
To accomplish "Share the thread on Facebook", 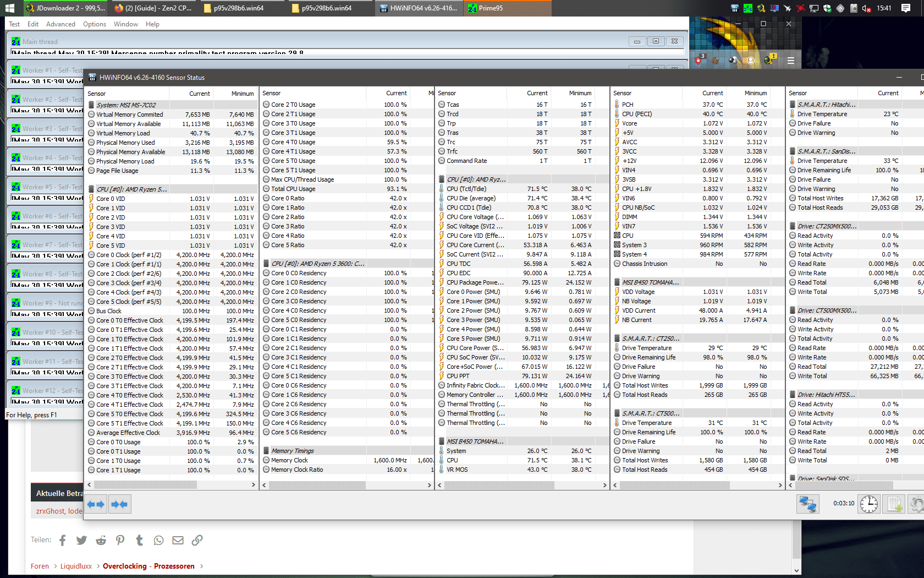I will point(63,541).
